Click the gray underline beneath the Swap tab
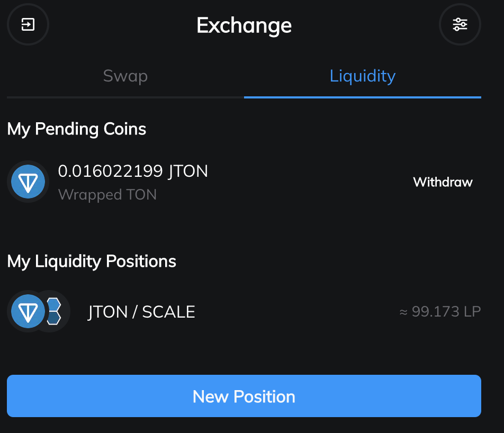This screenshot has width=504, height=433. [125, 97]
